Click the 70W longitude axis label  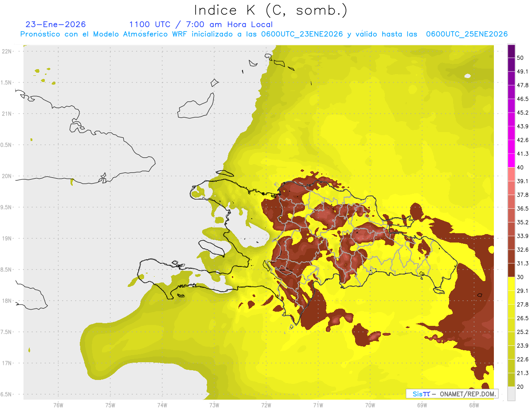[370, 405]
